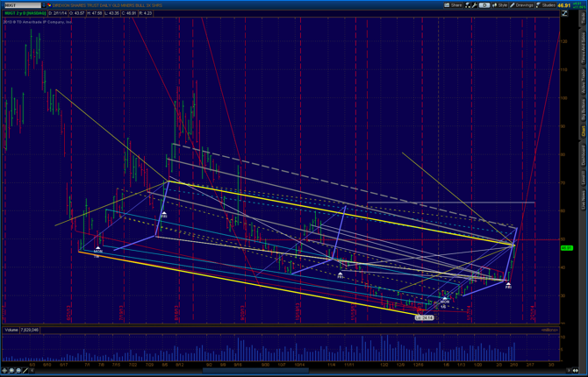Click the green 46.91 price bubble on axis
The image size is (588, 377).
pos(567,248)
